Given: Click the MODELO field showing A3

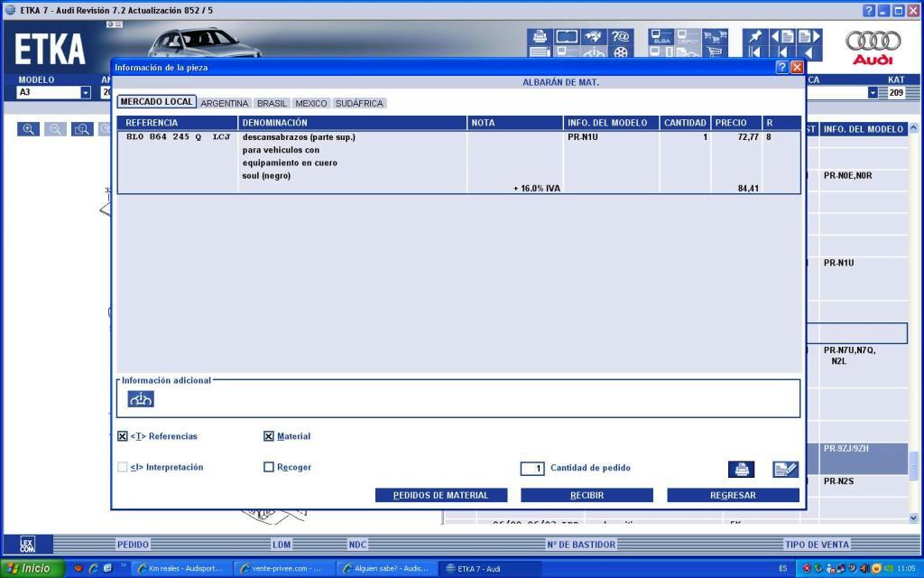Looking at the screenshot, I should (x=49, y=93).
